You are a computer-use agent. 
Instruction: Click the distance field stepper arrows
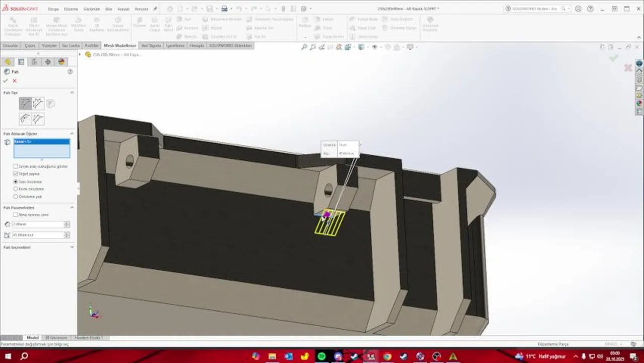click(x=67, y=224)
